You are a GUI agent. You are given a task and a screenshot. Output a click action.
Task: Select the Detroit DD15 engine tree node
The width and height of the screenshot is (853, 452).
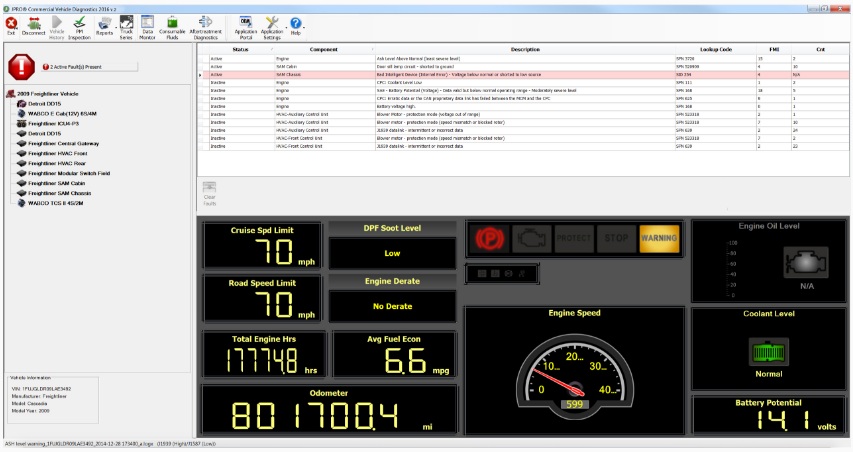pos(46,104)
